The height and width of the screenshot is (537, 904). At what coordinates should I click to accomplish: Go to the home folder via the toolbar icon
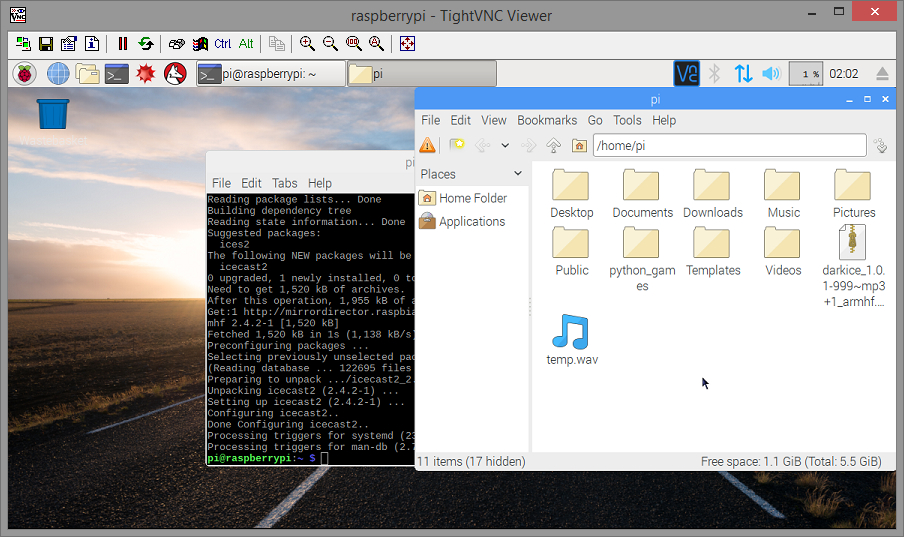pos(579,145)
